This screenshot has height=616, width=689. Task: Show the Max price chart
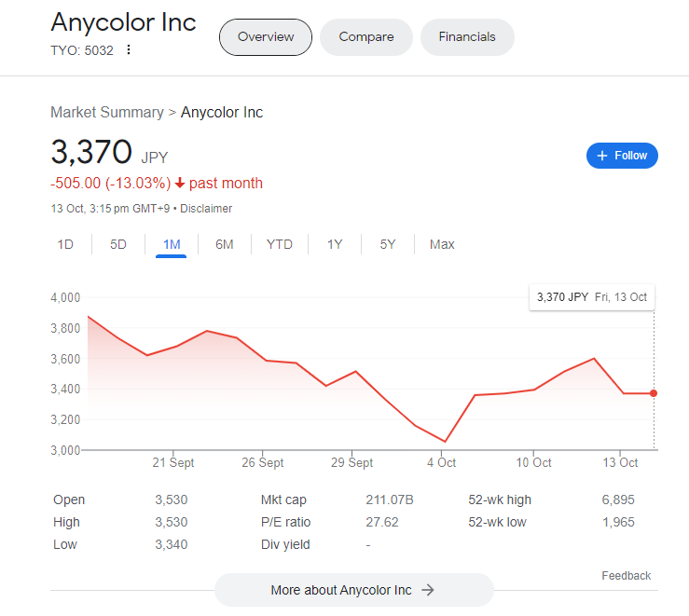(x=442, y=244)
